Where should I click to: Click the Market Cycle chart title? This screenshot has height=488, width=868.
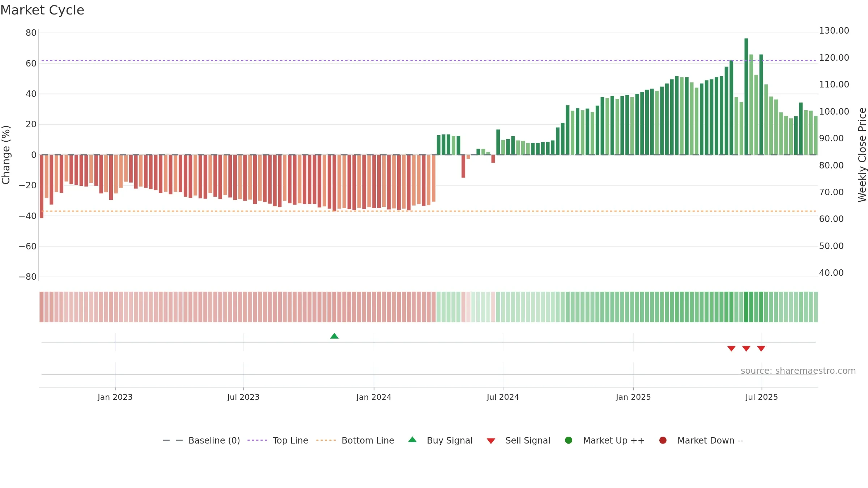(42, 10)
